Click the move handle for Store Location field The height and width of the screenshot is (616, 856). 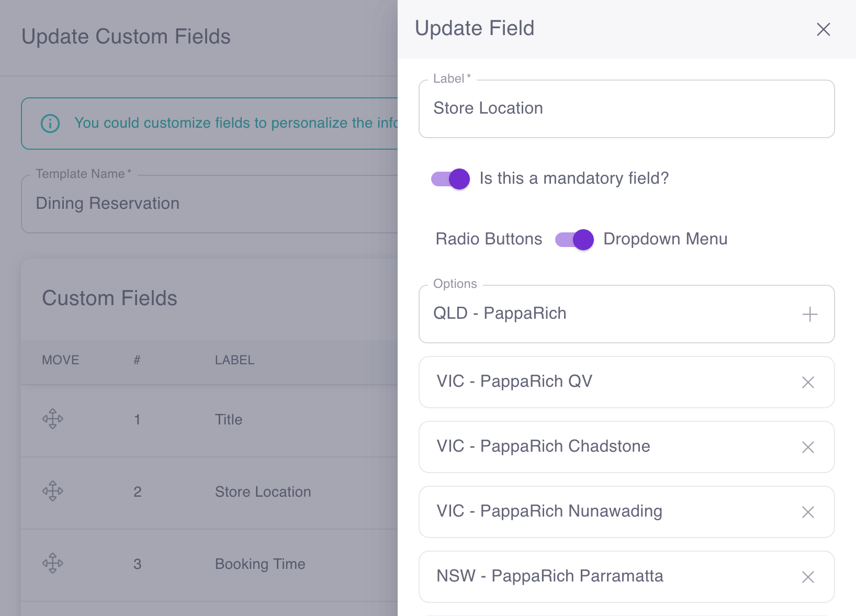pos(53,491)
